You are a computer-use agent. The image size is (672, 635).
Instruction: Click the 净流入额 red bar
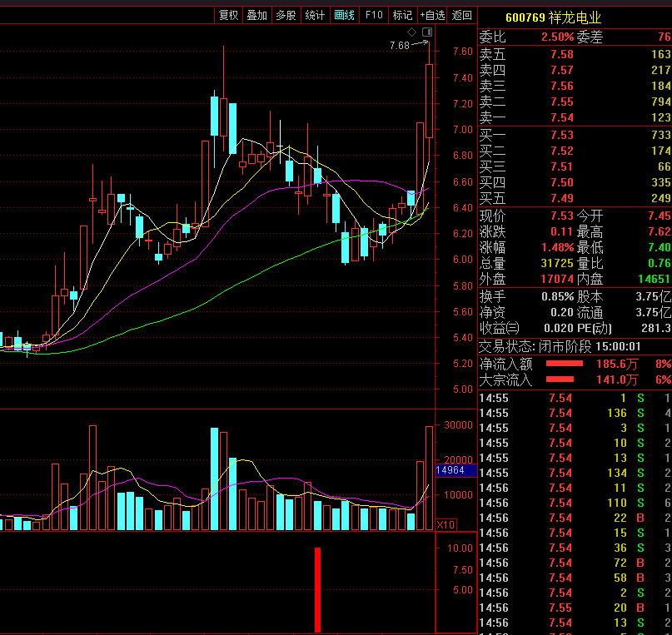[x=564, y=364]
